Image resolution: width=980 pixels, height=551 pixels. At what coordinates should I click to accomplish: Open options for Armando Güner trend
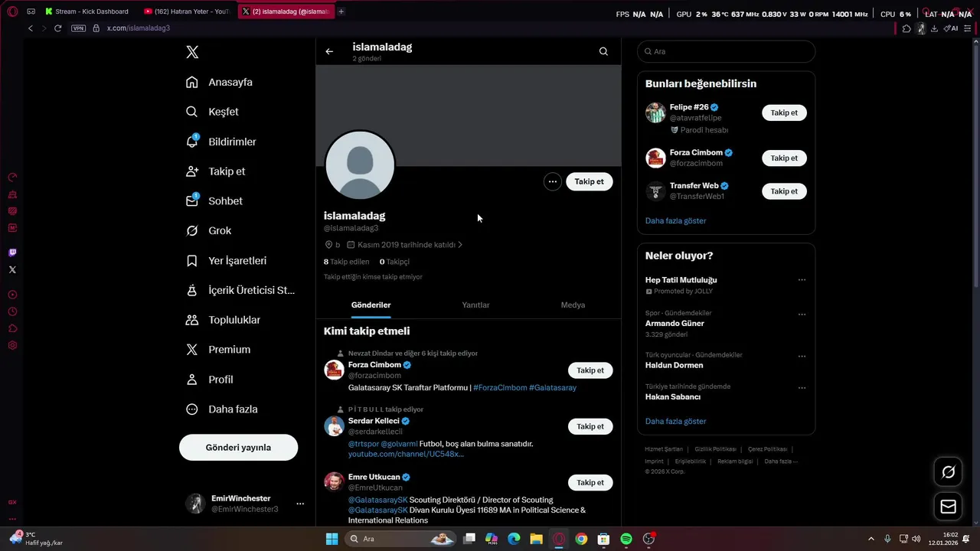pyautogui.click(x=802, y=315)
